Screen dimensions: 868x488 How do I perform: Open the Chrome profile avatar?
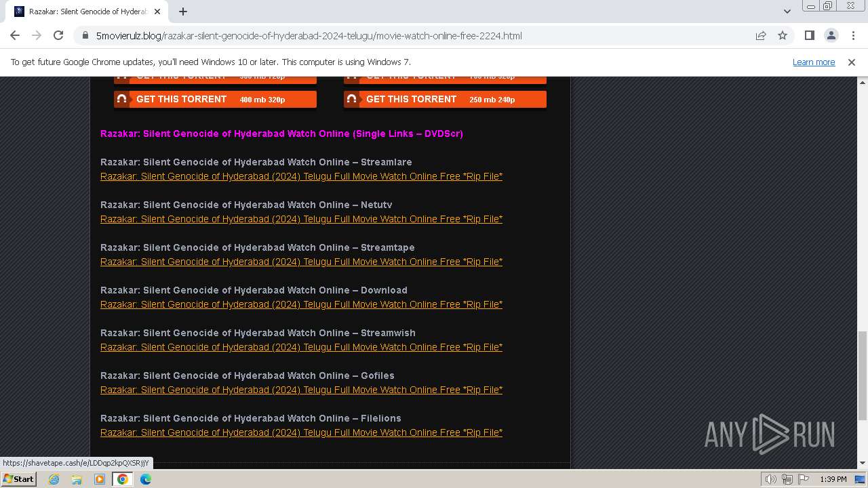pyautogui.click(x=831, y=35)
